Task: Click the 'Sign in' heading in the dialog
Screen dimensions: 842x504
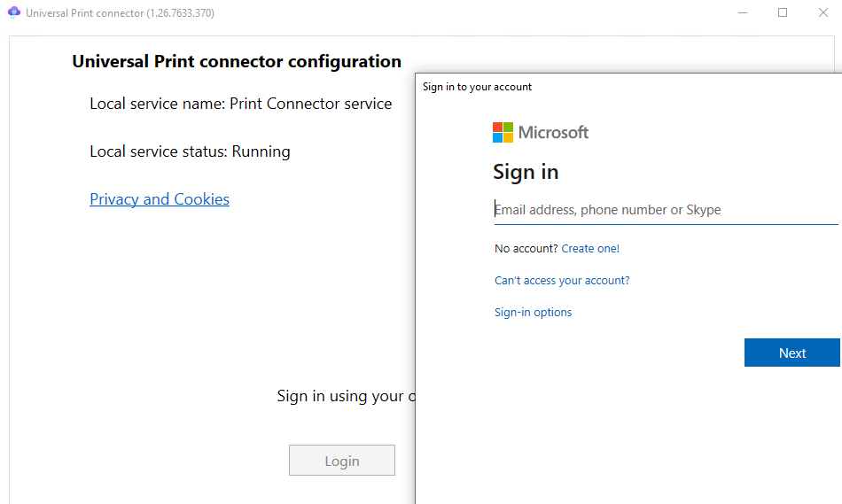Action: point(526,172)
